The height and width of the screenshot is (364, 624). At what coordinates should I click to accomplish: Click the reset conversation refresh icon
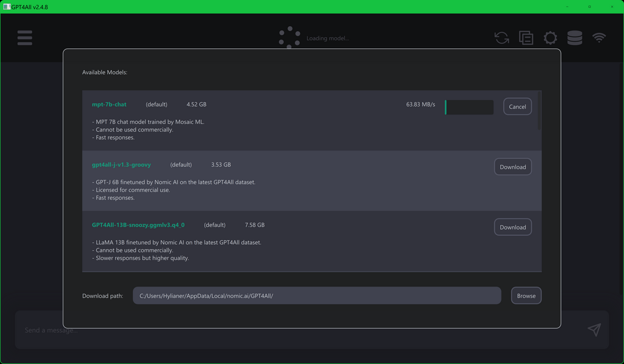(x=502, y=38)
